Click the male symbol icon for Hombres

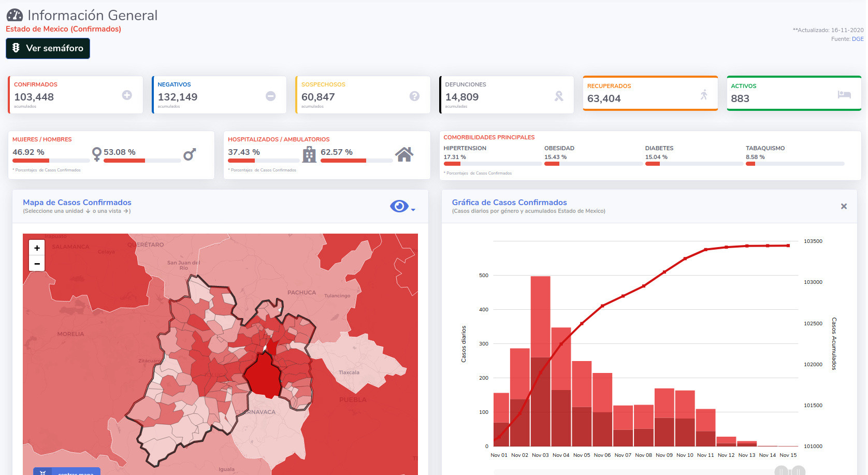pyautogui.click(x=190, y=154)
